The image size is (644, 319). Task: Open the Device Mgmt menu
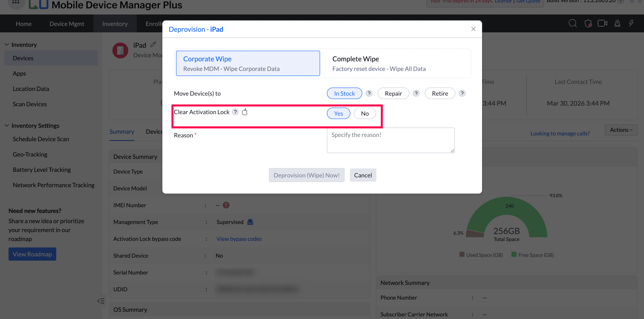pyautogui.click(x=67, y=24)
